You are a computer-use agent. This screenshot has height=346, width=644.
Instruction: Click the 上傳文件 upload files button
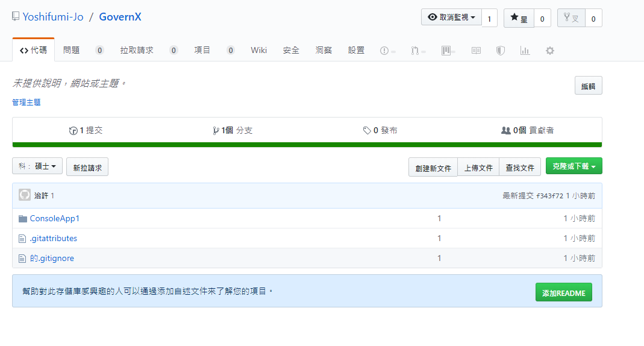click(x=478, y=167)
